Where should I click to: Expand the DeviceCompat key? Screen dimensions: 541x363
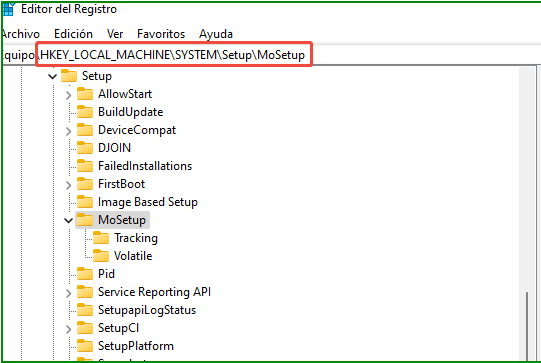pyautogui.click(x=68, y=131)
